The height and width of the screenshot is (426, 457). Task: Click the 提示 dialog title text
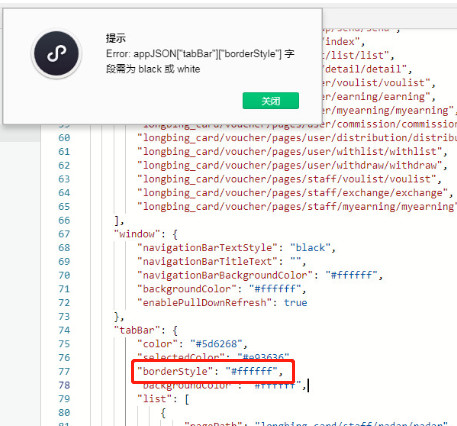[x=116, y=38]
